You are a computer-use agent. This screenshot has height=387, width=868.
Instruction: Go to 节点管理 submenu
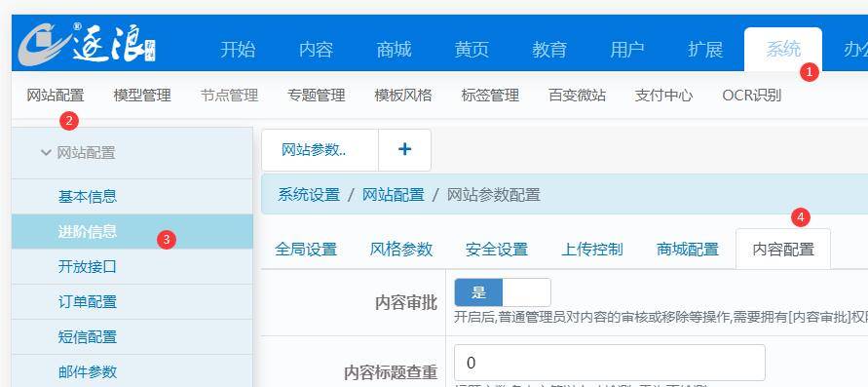coord(229,96)
